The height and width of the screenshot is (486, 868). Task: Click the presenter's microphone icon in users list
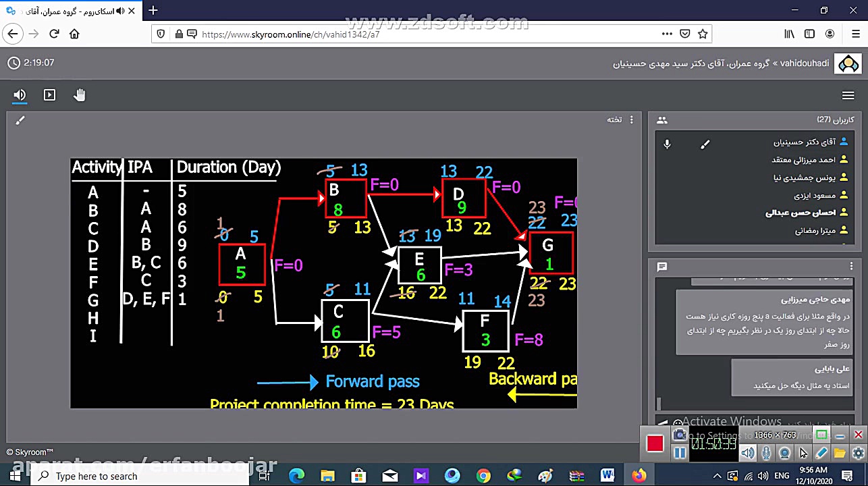tap(667, 144)
